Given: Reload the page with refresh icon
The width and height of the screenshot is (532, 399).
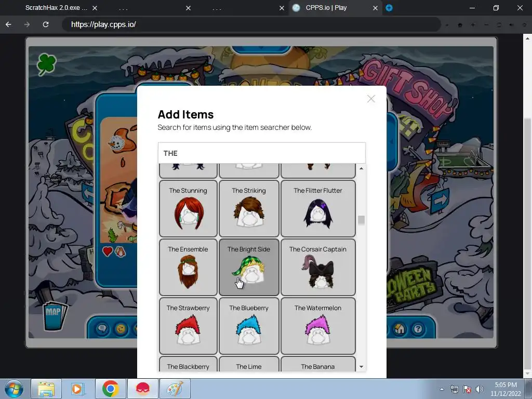Looking at the screenshot, I should 46,24.
